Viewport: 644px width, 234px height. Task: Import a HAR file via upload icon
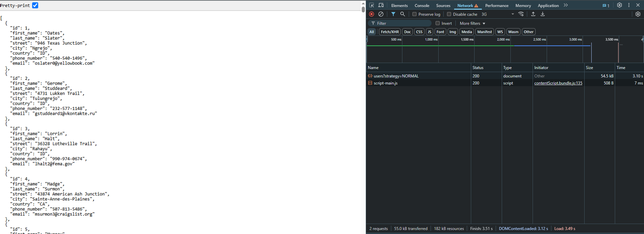[533, 14]
